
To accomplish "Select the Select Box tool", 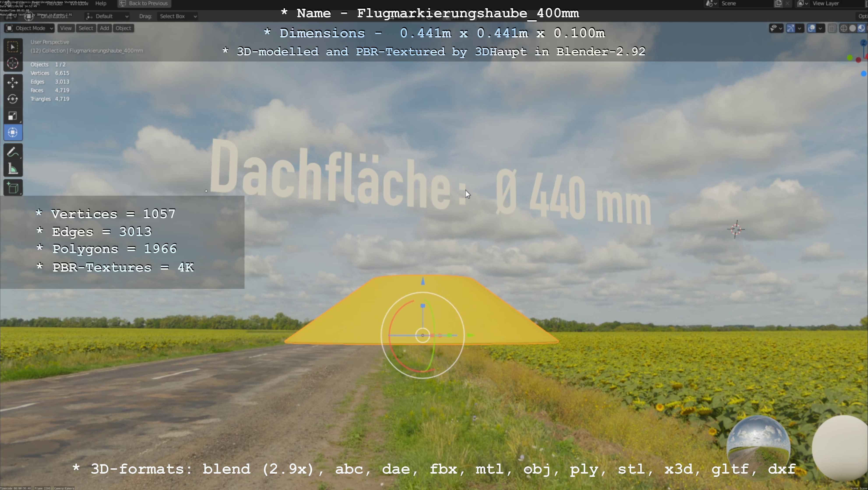I will pos(13,47).
